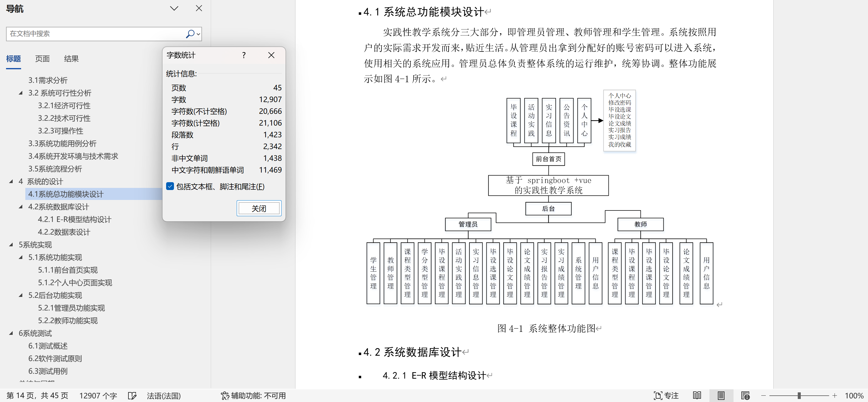Go to heading 6.3测试用例
The height and width of the screenshot is (402, 868).
(48, 371)
